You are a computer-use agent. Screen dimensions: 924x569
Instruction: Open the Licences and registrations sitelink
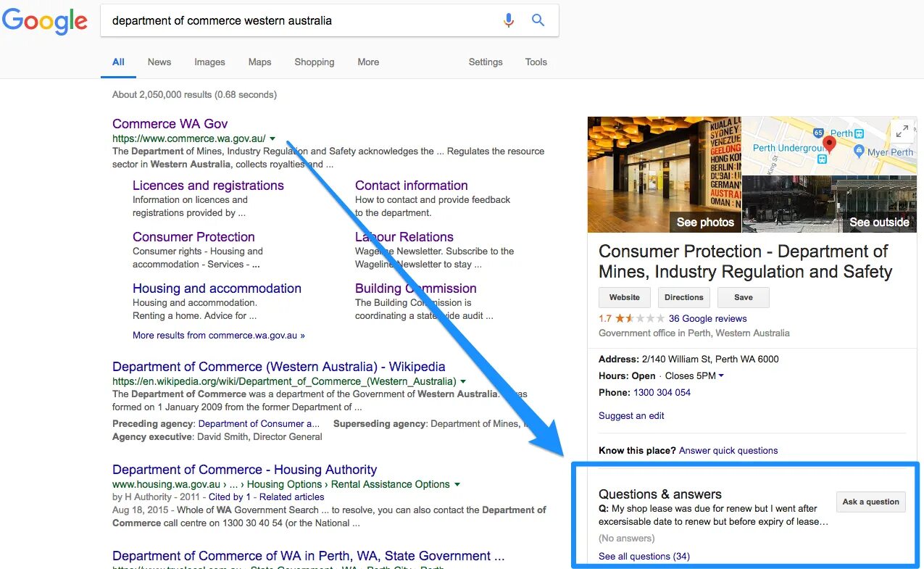click(208, 186)
